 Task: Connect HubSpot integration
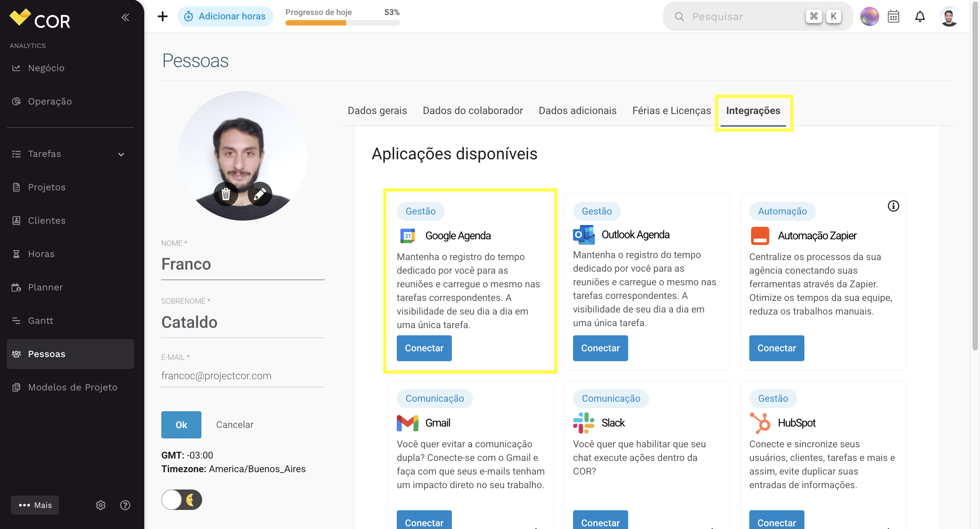click(777, 520)
